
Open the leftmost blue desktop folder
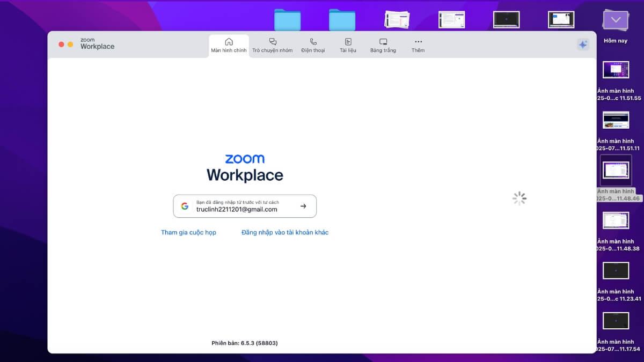coord(287,20)
